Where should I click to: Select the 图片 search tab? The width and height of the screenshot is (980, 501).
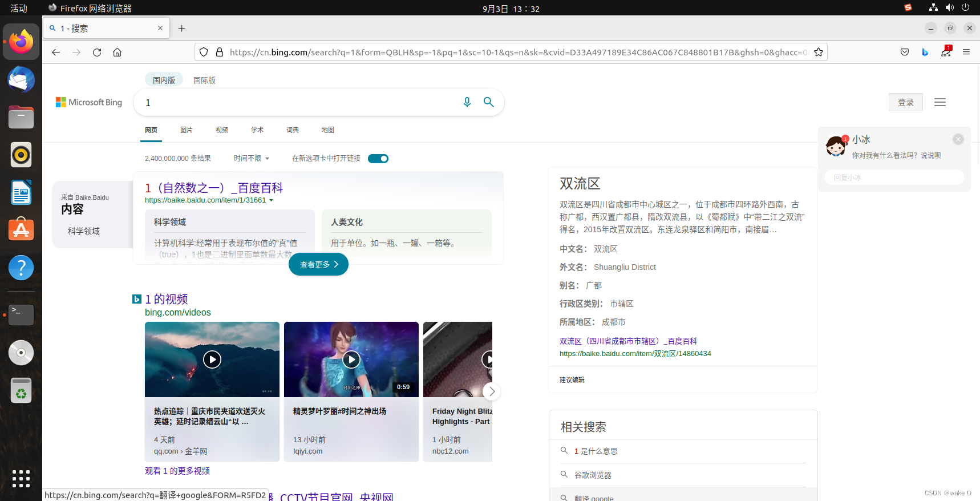[x=187, y=130]
